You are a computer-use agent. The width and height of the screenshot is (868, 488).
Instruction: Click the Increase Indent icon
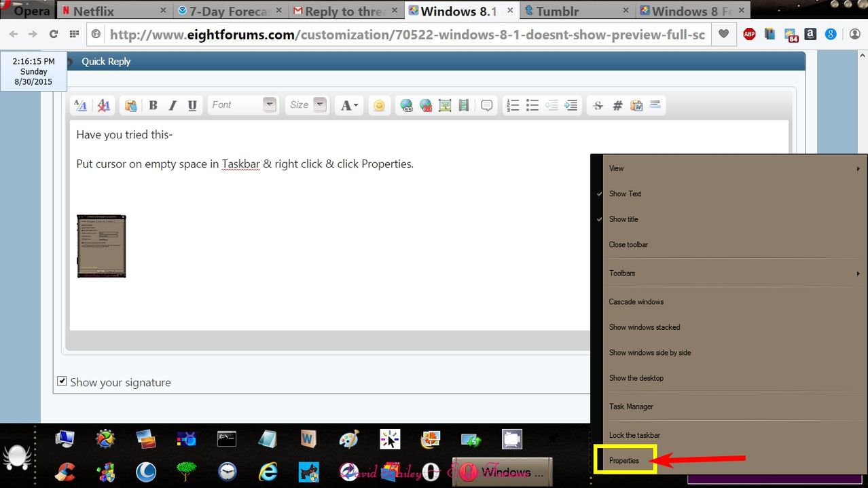pos(571,105)
